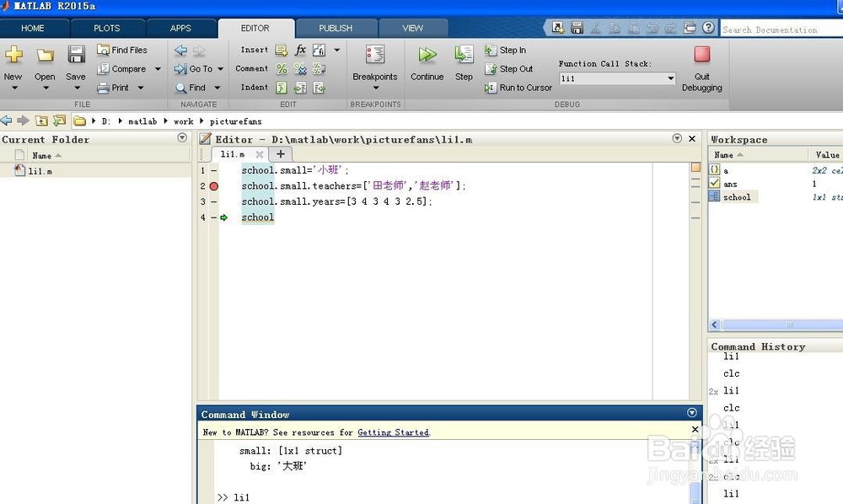Image resolution: width=843 pixels, height=504 pixels.
Task: Decrease indent with the indent-left icon
Action: (x=319, y=88)
